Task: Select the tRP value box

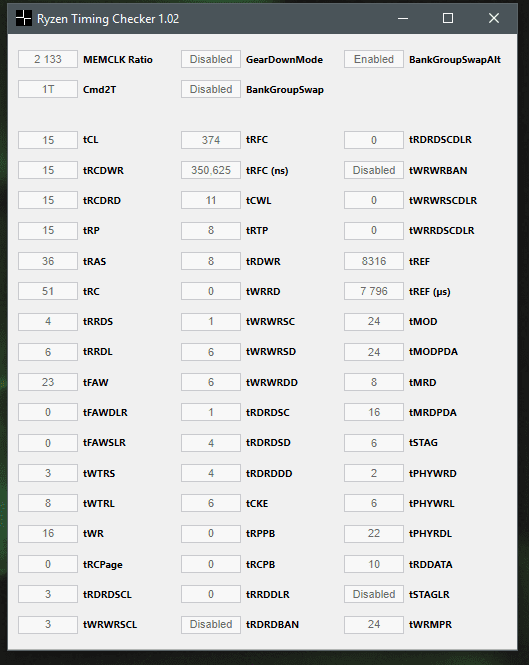Action: point(48,230)
